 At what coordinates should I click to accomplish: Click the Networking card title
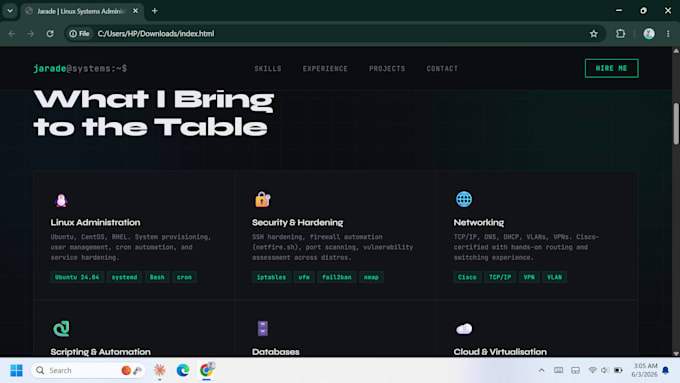click(x=479, y=222)
